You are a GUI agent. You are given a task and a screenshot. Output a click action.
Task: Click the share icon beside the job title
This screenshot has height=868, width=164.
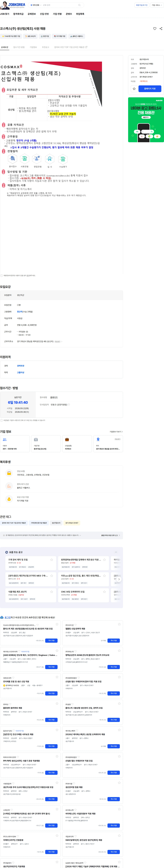tap(161, 29)
